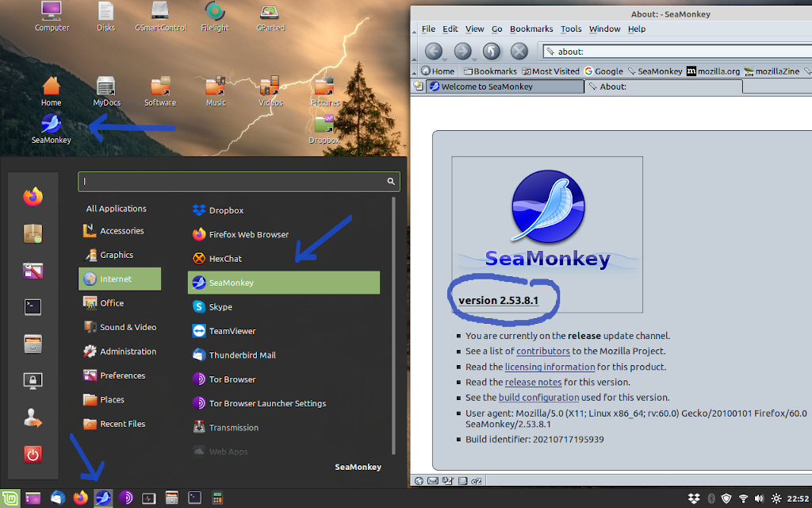Image resolution: width=812 pixels, height=508 pixels.
Task: Click Lock Screen icon in menu sidebar
Action: coord(33,380)
